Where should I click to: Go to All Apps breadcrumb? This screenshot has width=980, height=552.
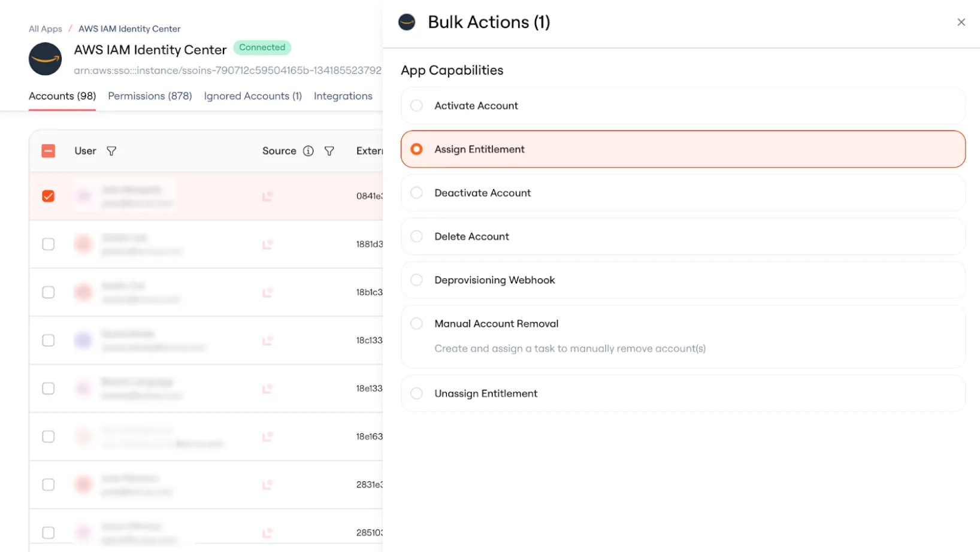(46, 29)
